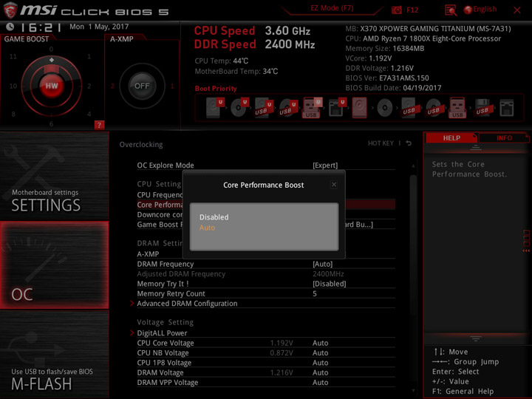Click the back arrow next to HOT KEY
Viewport: 532px width, 399px height.
pyautogui.click(x=409, y=143)
